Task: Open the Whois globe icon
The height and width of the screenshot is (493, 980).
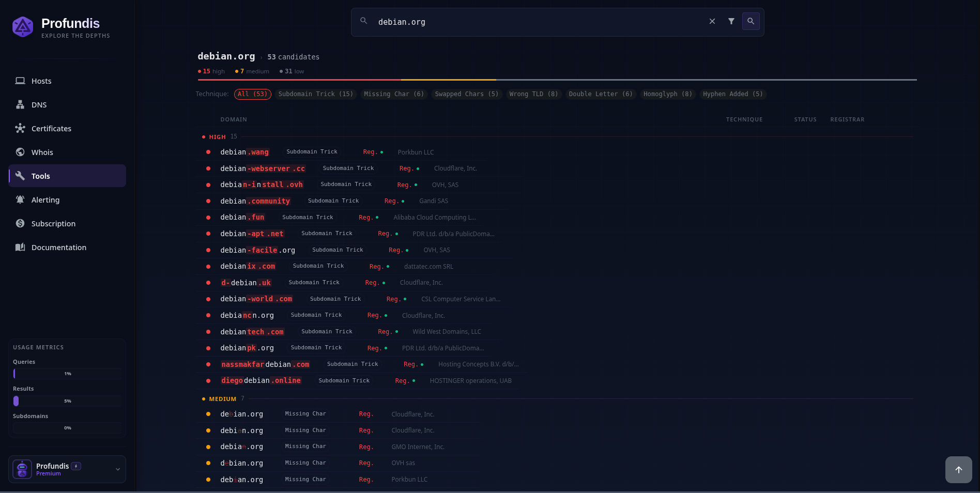Action: (x=20, y=152)
